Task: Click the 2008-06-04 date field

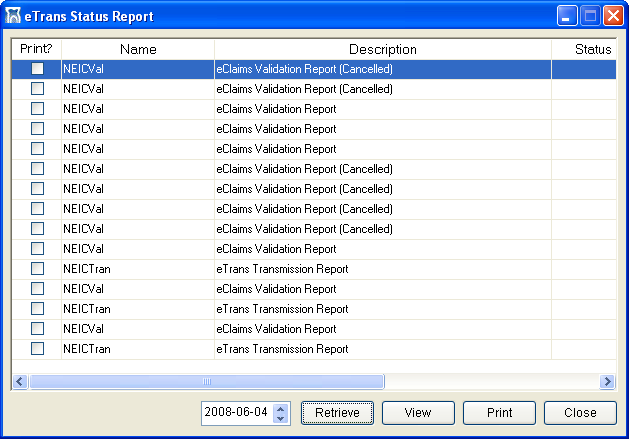Action: point(236,413)
